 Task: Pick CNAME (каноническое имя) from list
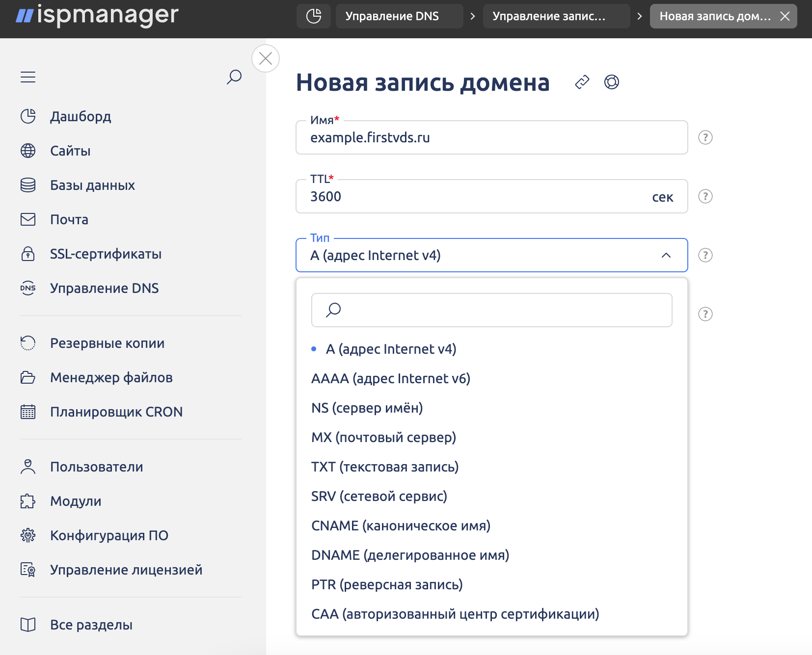tap(401, 525)
